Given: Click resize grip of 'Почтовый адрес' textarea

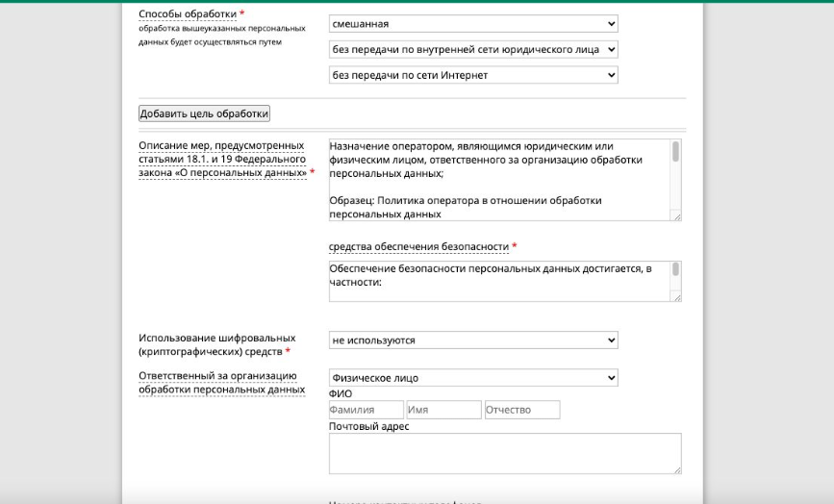Looking at the screenshot, I should tap(676, 469).
